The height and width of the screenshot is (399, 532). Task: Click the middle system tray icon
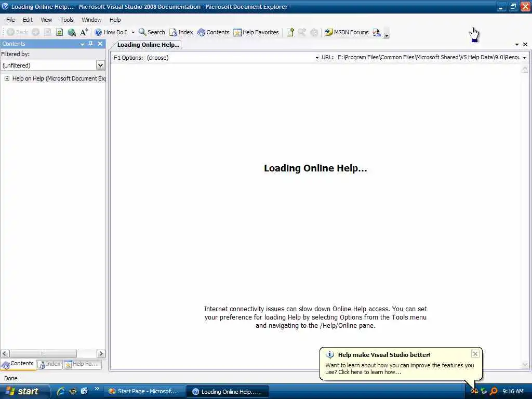pos(484,391)
